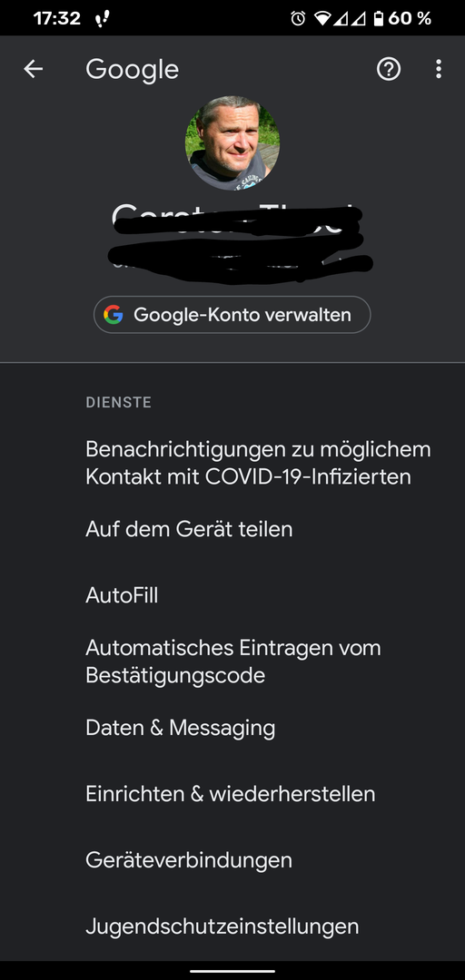This screenshot has width=465, height=980.
Task: Open the help question mark icon
Action: point(389,69)
